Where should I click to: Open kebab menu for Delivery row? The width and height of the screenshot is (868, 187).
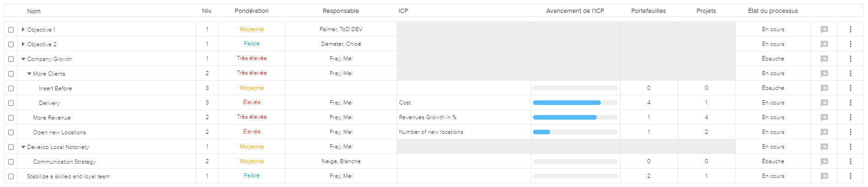click(x=850, y=103)
